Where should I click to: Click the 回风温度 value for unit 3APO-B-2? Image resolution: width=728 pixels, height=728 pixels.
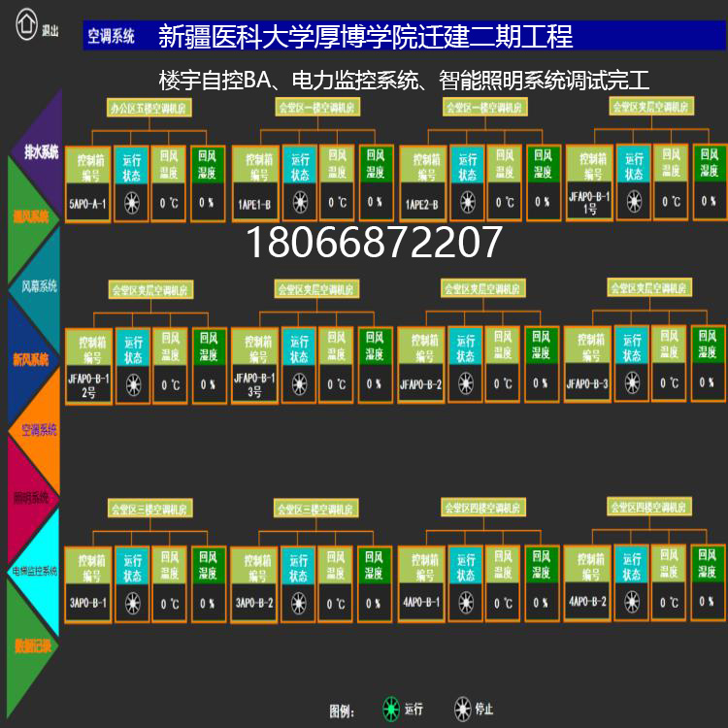(337, 603)
